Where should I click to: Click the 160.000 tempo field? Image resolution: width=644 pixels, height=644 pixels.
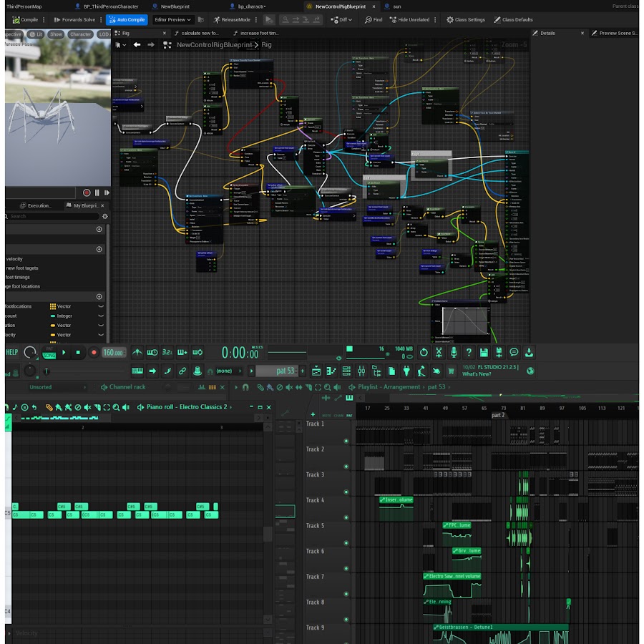tap(113, 352)
